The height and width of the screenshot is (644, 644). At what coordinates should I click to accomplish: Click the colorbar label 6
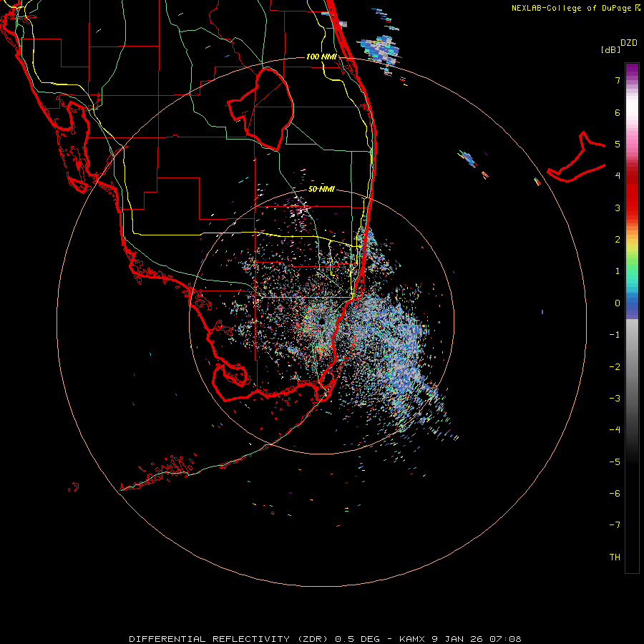click(618, 112)
